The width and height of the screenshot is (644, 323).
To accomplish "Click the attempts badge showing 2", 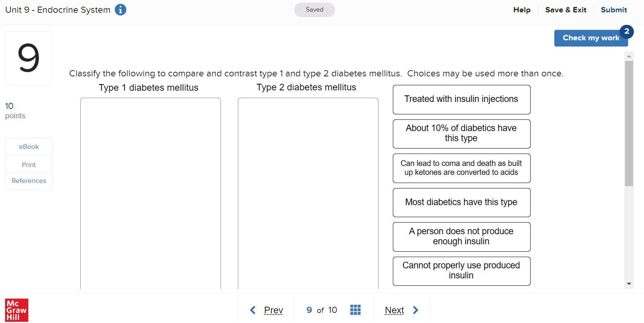I will [627, 31].
